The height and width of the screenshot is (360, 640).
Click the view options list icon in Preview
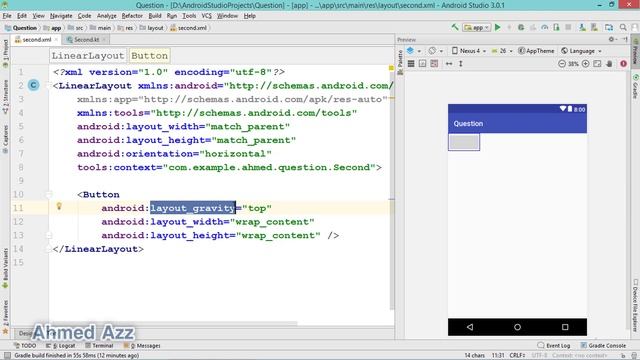411,64
